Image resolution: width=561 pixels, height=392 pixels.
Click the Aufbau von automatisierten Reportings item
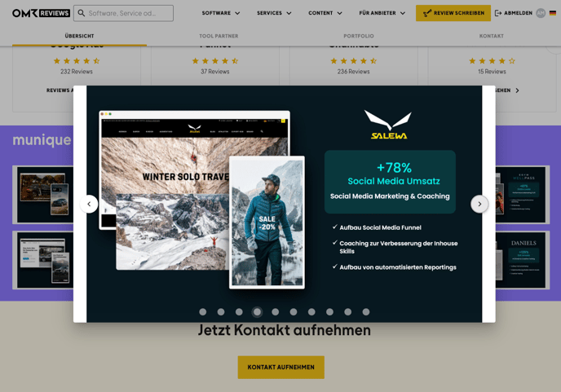tap(395, 267)
